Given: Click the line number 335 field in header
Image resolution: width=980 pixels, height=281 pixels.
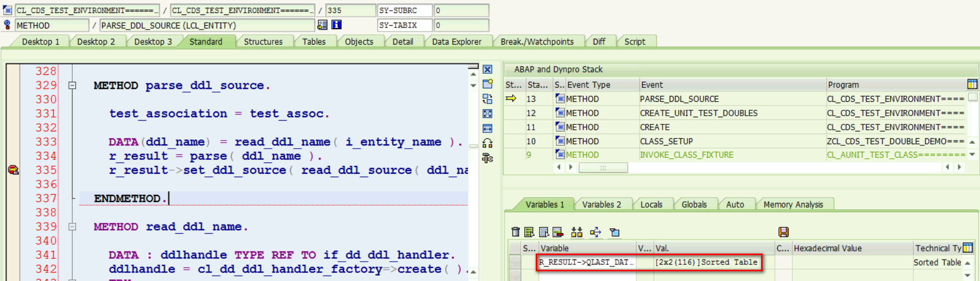Looking at the screenshot, I should pyautogui.click(x=351, y=10).
